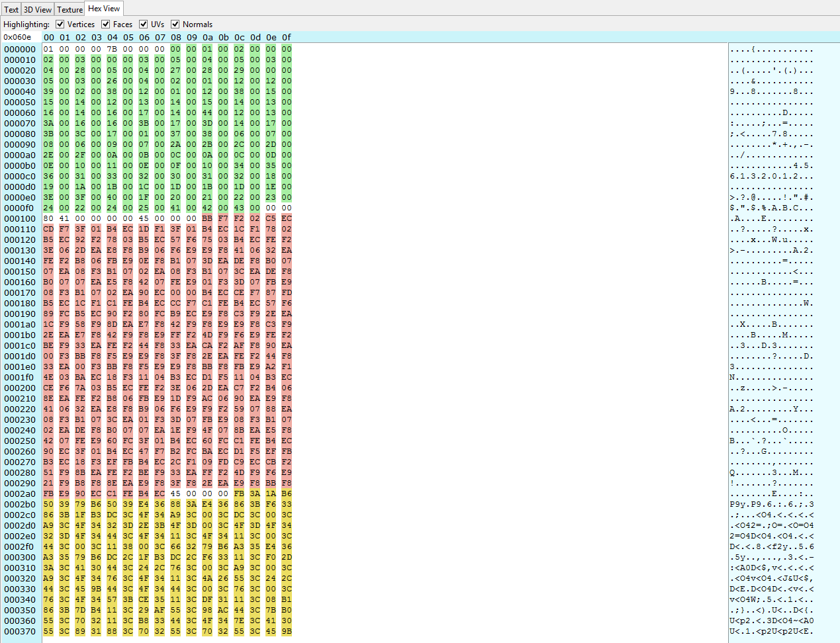
Task: Click the column header labeled 0f
Action: pos(287,37)
